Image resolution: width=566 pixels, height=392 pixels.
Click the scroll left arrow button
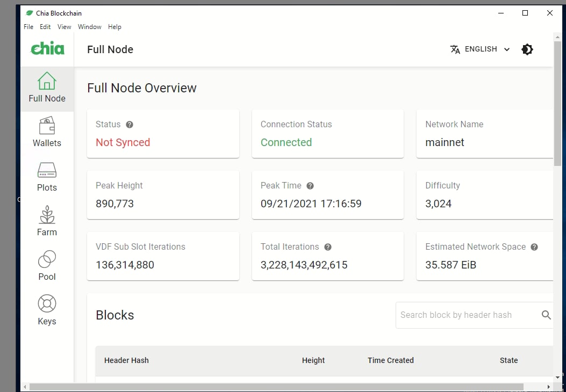point(25,387)
